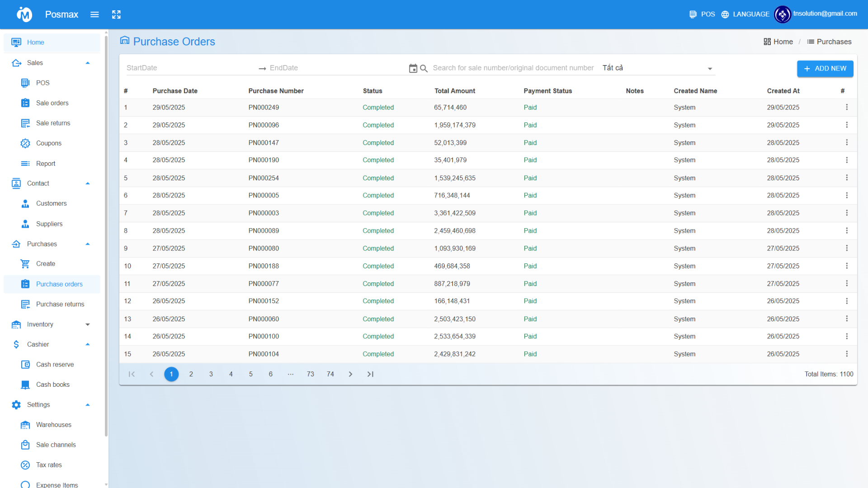The height and width of the screenshot is (488, 868).
Task: Click the user avatar icon
Action: 782,14
